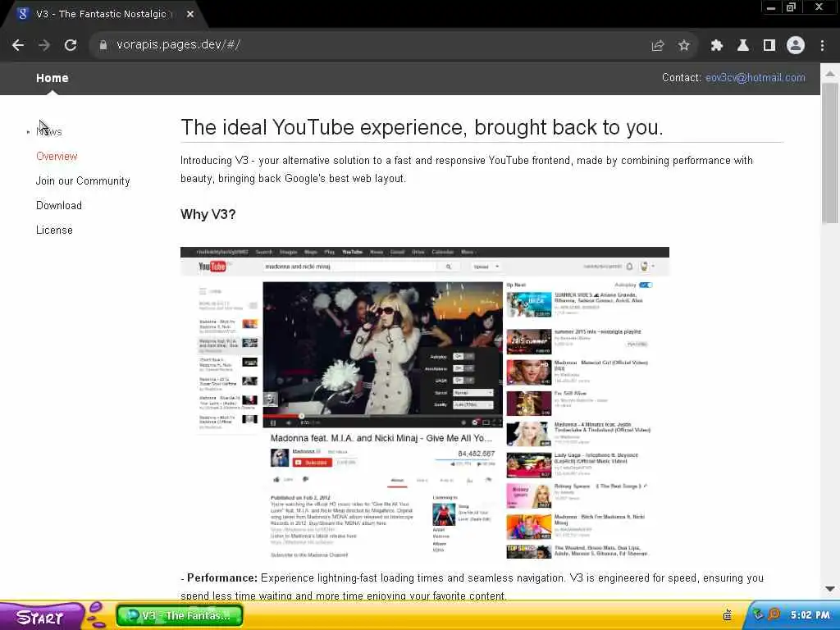Image resolution: width=840 pixels, height=630 pixels.
Task: Open Chrome Labs flask icon
Action: [743, 46]
